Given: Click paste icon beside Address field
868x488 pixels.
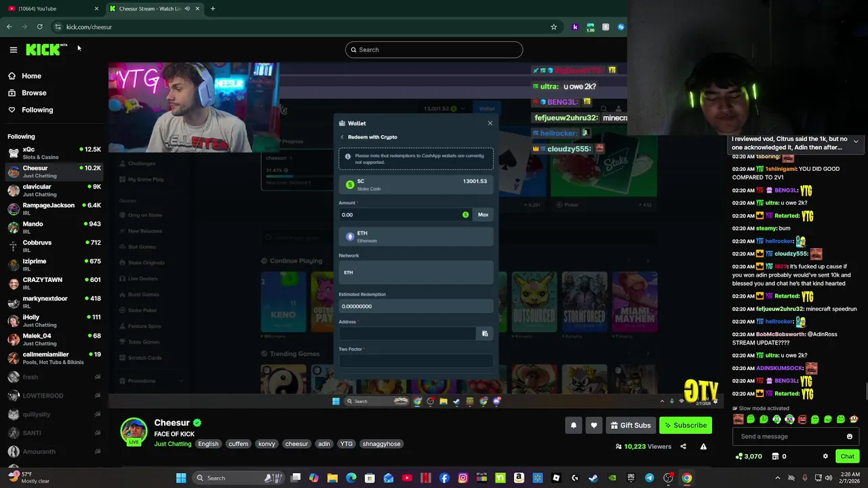Looking at the screenshot, I should click(x=485, y=333).
